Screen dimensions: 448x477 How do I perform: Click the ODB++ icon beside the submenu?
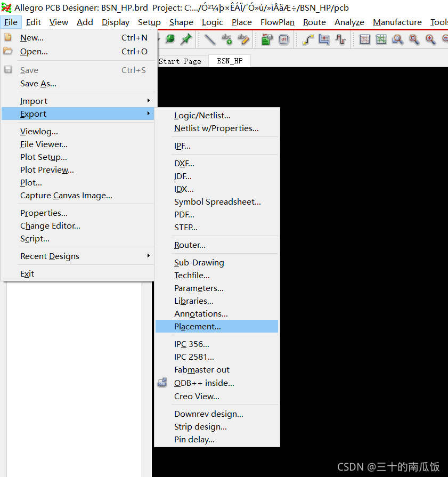(161, 382)
